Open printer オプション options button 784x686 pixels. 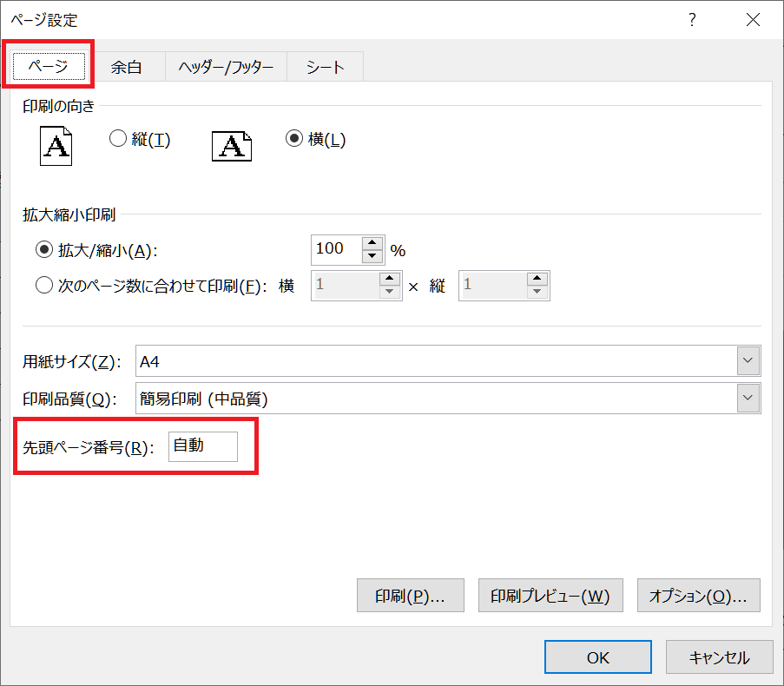pyautogui.click(x=698, y=597)
